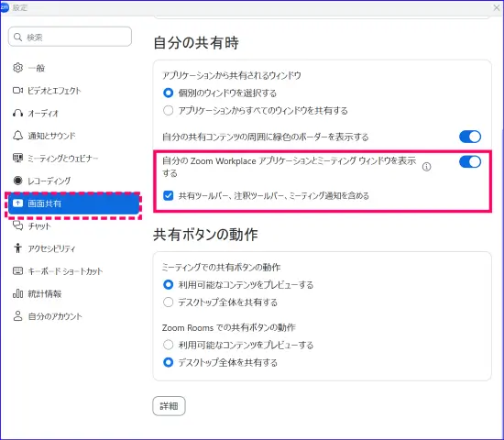Viewport: 504px width, 440px height.
Task: Click the person icon beside 自分のアカウント
Action: (x=17, y=316)
